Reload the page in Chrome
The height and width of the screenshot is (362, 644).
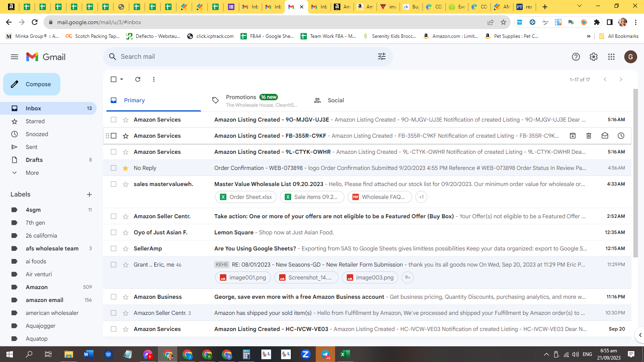click(x=35, y=22)
